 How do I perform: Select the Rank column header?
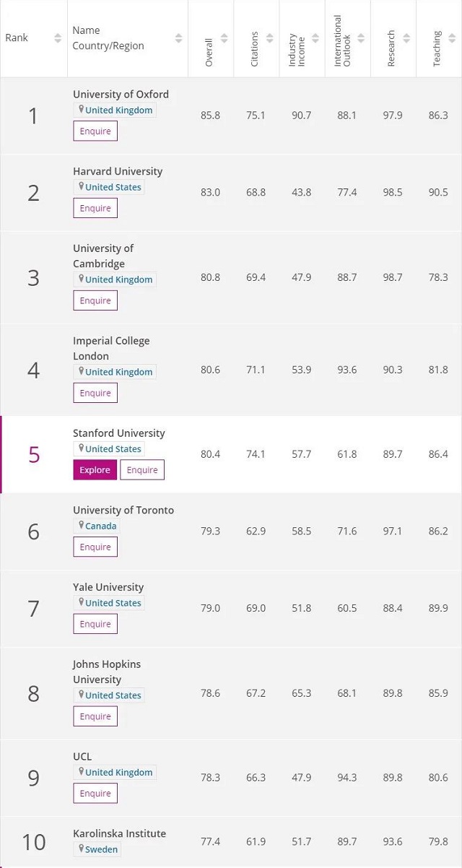(x=32, y=38)
